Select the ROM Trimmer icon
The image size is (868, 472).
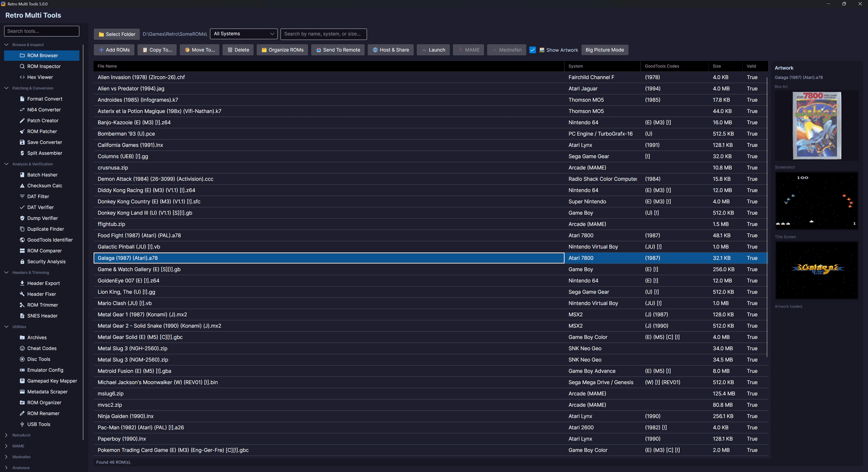pos(22,305)
